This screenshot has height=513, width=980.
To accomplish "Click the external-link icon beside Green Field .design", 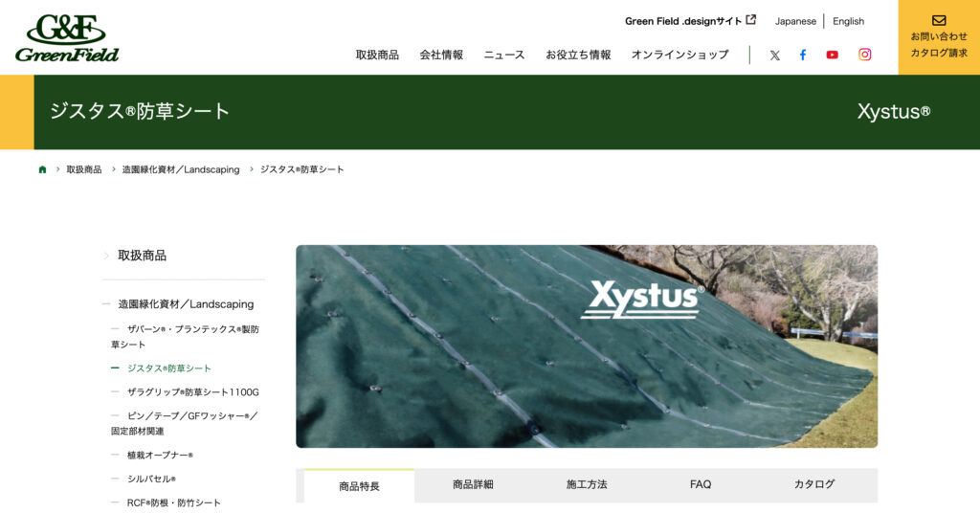I will (750, 20).
